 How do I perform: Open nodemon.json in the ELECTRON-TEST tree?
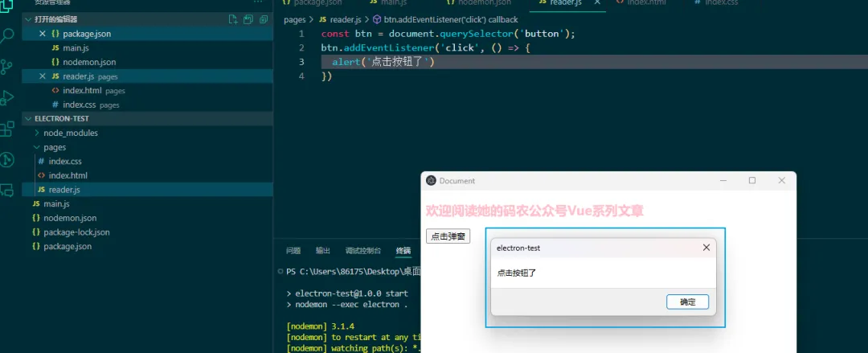(x=70, y=219)
